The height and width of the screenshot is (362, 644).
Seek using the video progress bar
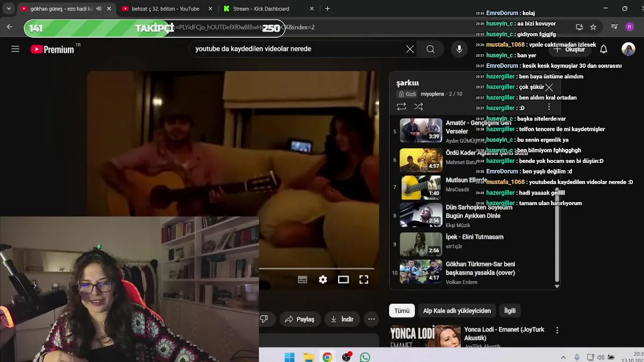316,268
